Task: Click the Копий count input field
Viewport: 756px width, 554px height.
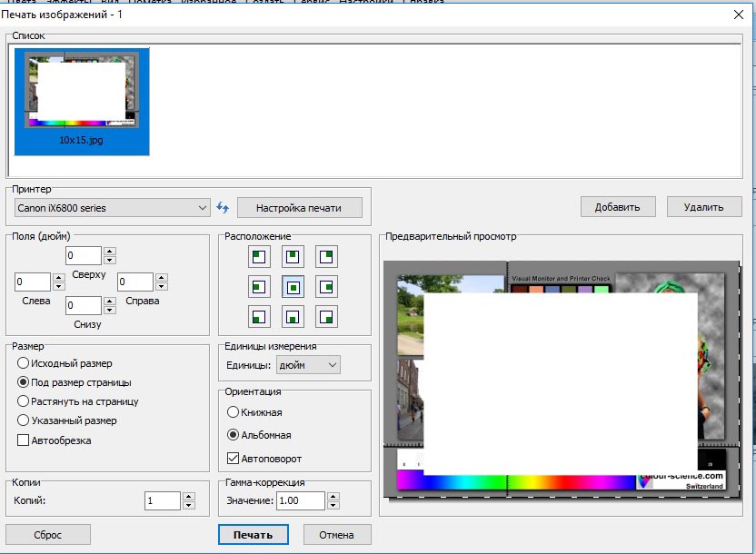Action: tap(163, 501)
